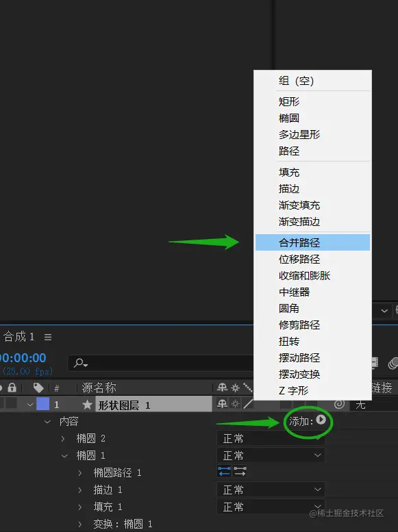This screenshot has height=532, width=398.
Task: Choose Z 字形 from the add menu
Action: (312, 390)
